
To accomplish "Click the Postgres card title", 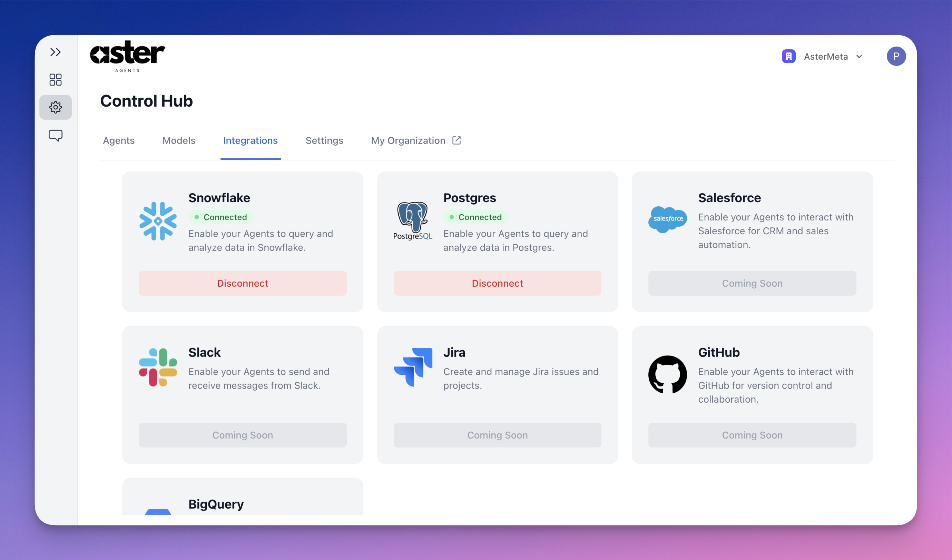I will [470, 198].
